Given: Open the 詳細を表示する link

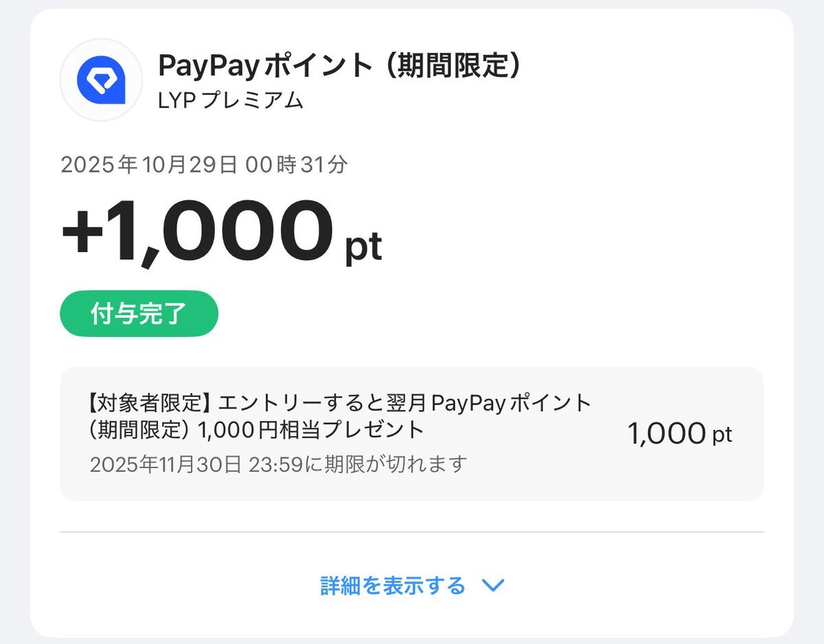Looking at the screenshot, I should (393, 586).
